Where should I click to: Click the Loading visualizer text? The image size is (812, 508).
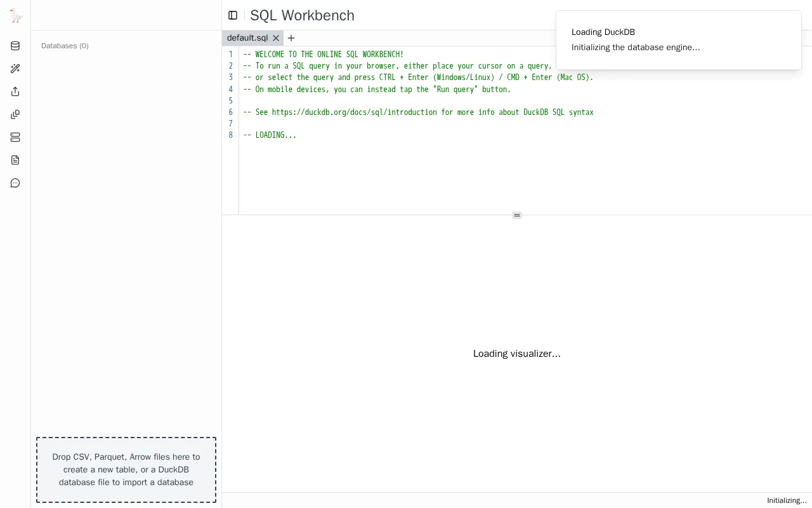(517, 354)
